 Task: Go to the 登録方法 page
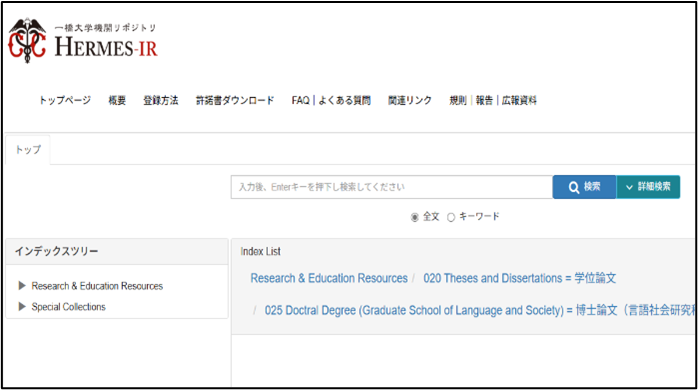[161, 100]
